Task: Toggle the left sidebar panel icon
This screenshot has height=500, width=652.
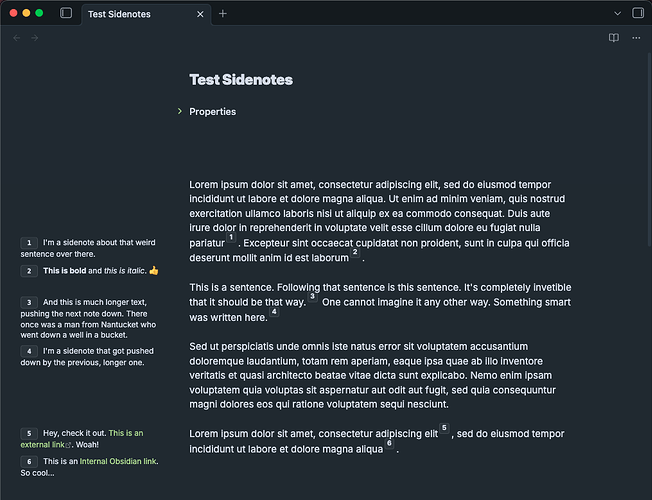Action: point(66,13)
